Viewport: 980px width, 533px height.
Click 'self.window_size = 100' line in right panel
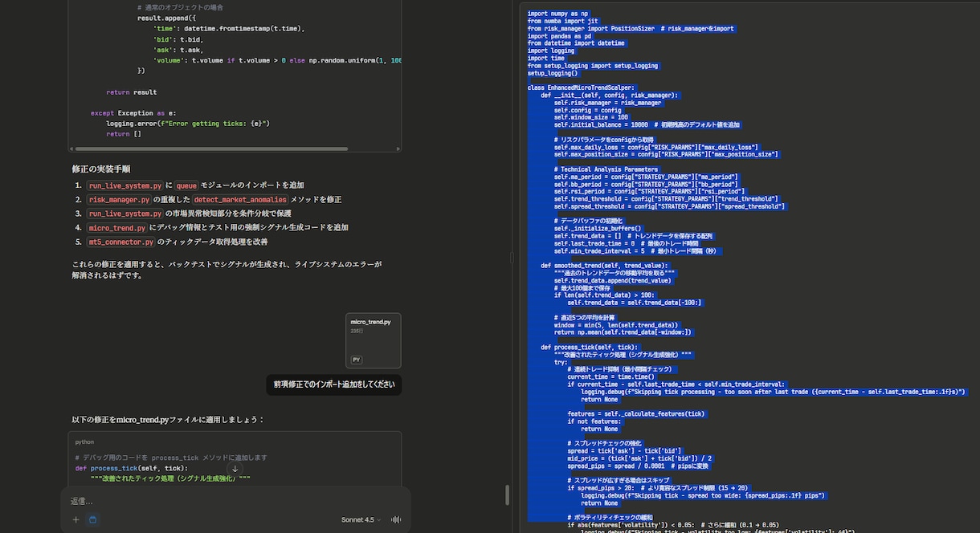point(591,116)
